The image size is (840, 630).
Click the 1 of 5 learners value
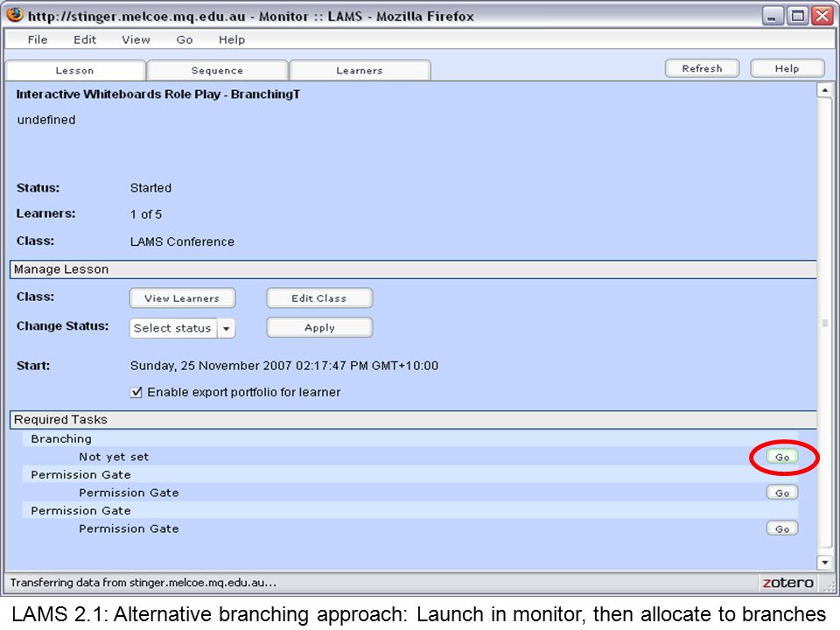[146, 214]
